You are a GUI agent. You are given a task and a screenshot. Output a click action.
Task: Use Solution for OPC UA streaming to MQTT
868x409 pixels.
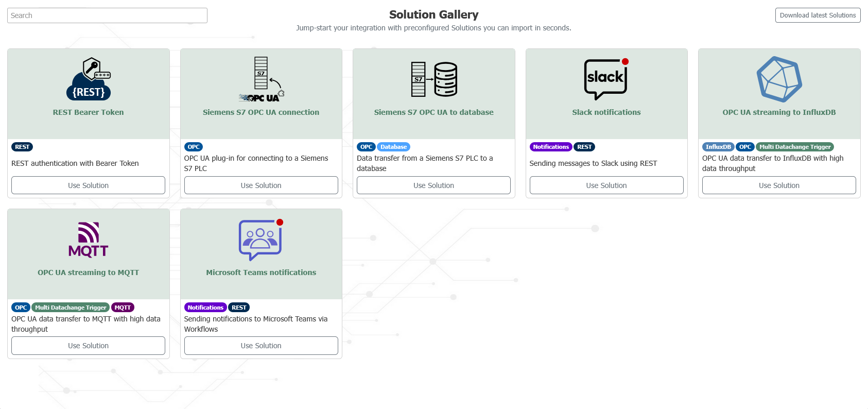[x=88, y=346]
